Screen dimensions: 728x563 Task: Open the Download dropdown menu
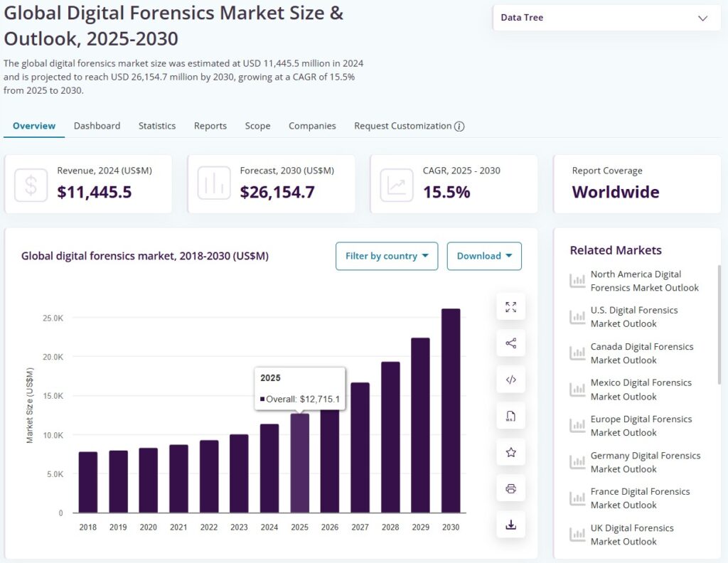point(484,256)
